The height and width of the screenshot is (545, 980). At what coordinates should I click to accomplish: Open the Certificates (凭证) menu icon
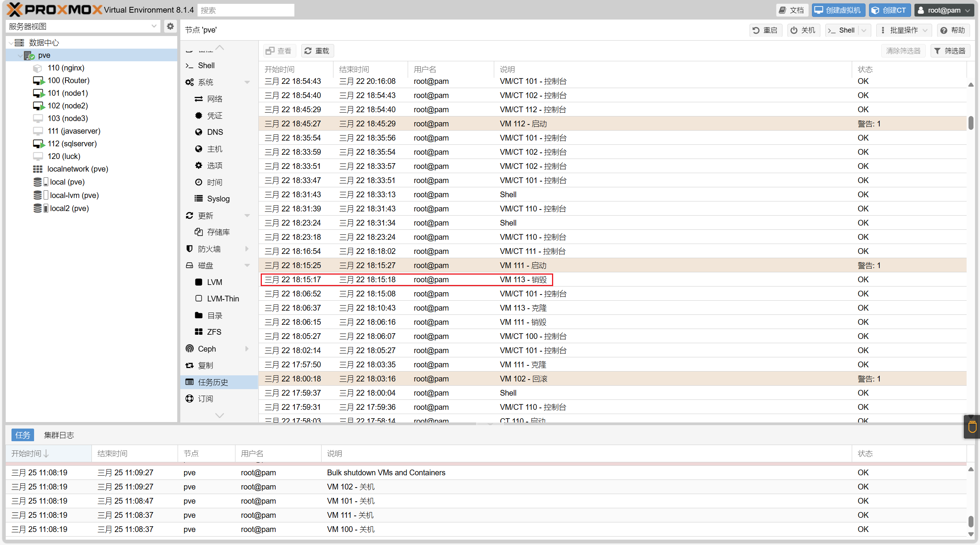pos(198,116)
